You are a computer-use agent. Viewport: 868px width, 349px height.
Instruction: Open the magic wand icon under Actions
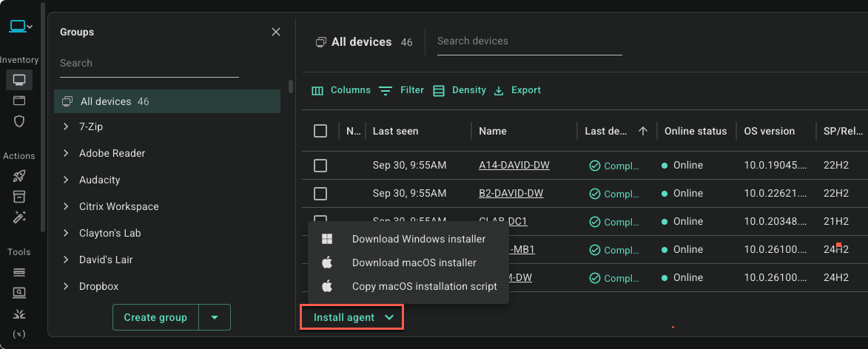tap(19, 217)
